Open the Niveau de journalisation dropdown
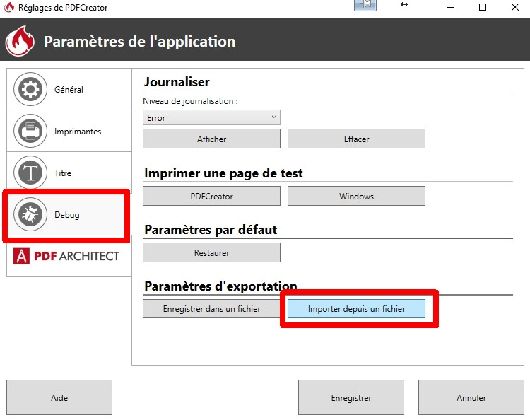Screen dimensions: 530x420 pos(211,117)
